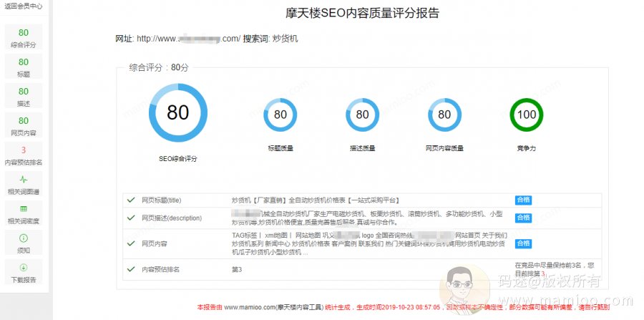Select 内容预估排名 in the sidebar
The height and width of the screenshot is (320, 644).
click(24, 156)
